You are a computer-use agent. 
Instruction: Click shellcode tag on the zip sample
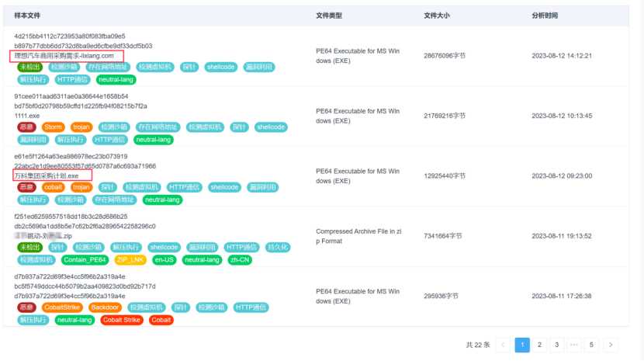coord(164,248)
